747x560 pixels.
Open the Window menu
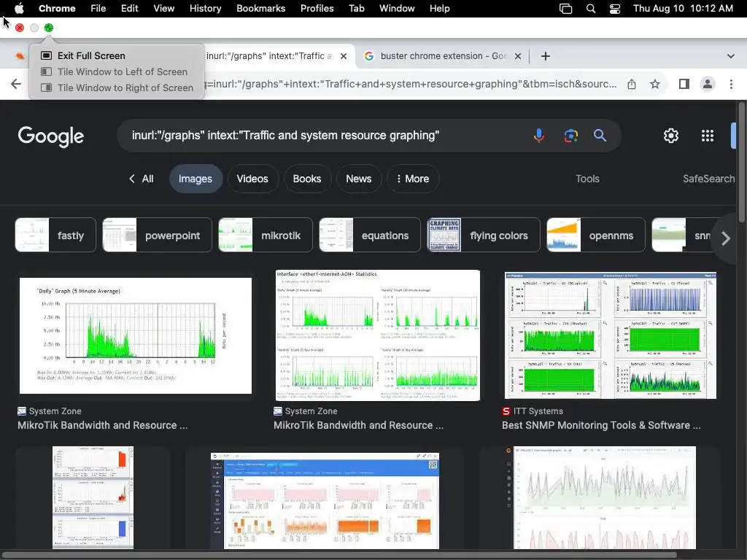click(397, 8)
